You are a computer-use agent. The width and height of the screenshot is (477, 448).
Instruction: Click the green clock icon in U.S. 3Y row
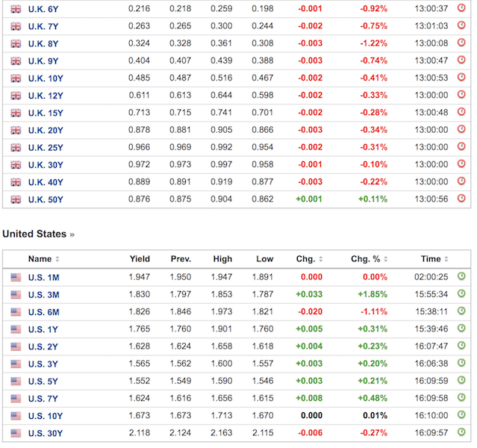pyautogui.click(x=461, y=363)
